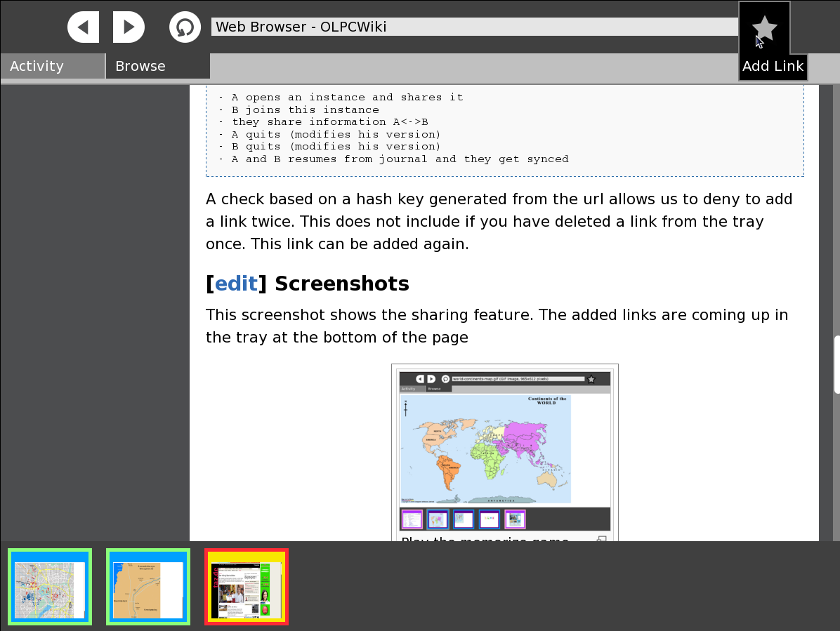Focus the Web Browser - OLPCWiki address field
The height and width of the screenshot is (631, 840).
click(474, 27)
